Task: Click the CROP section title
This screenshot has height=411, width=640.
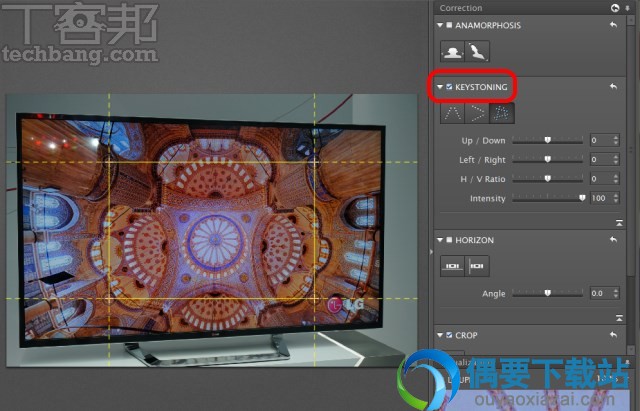Action: [466, 335]
